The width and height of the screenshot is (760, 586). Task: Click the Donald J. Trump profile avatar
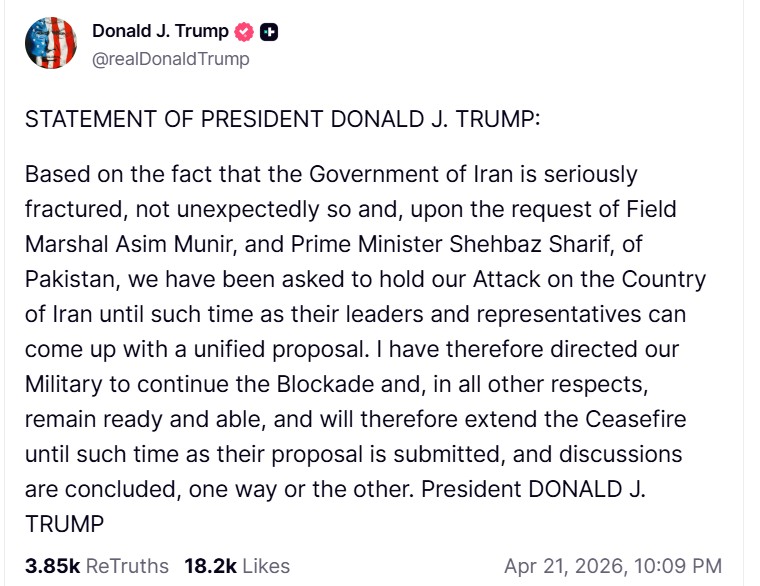click(x=50, y=43)
